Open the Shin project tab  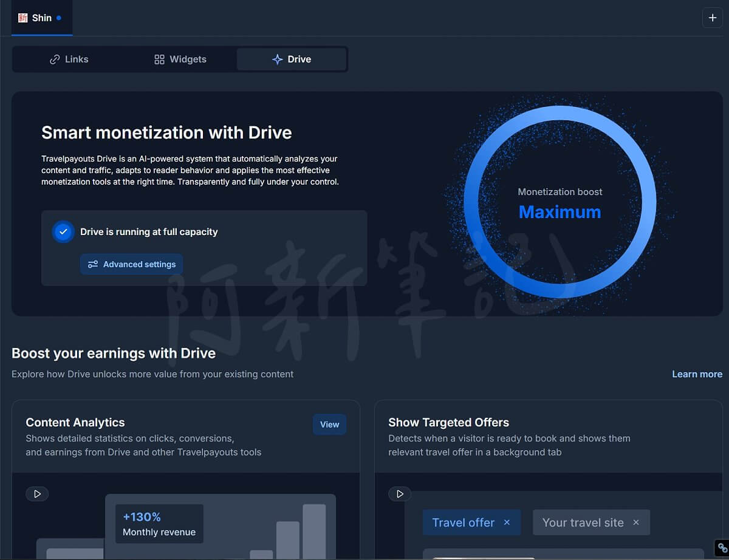point(41,18)
